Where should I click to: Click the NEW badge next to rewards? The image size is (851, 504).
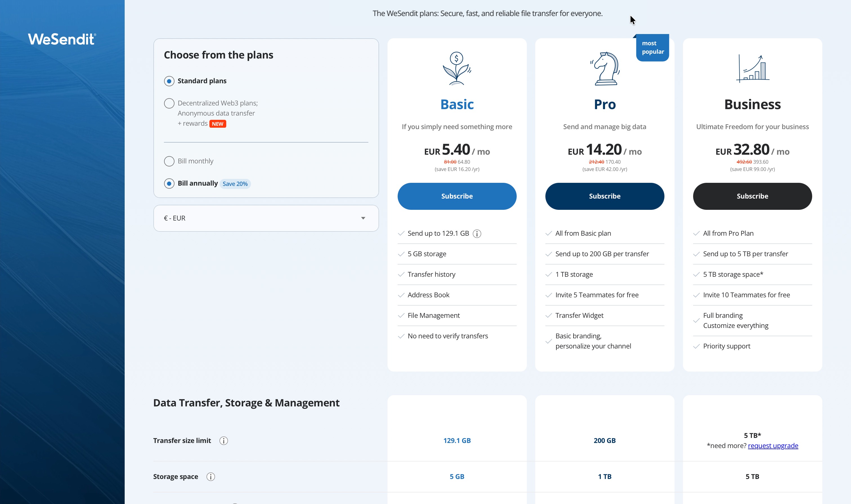218,124
